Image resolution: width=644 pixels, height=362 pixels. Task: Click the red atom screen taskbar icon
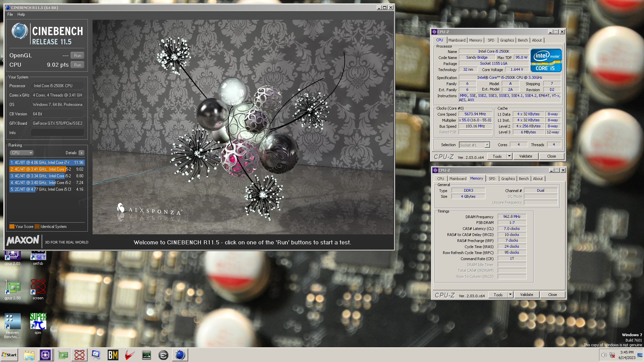(x=79, y=355)
